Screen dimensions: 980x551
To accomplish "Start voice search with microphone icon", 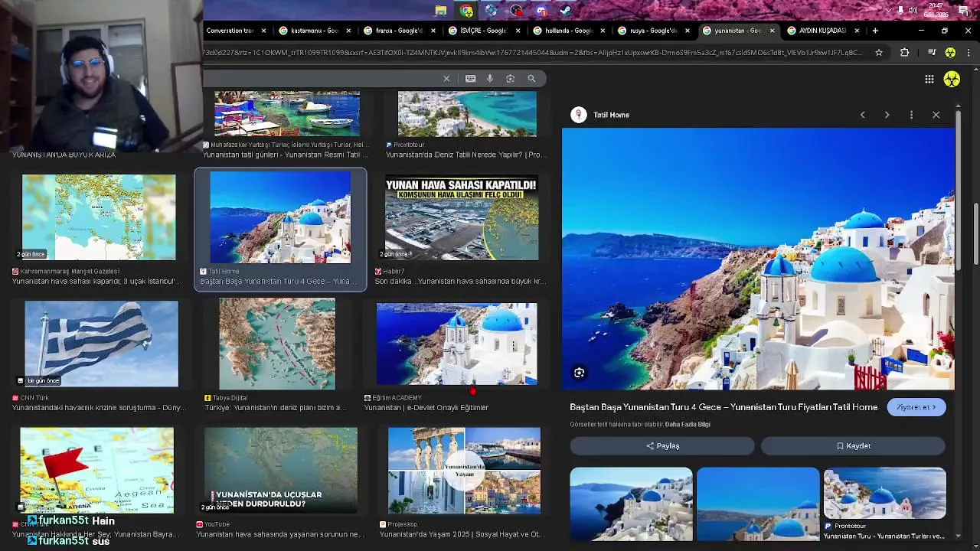I will 490,78.
